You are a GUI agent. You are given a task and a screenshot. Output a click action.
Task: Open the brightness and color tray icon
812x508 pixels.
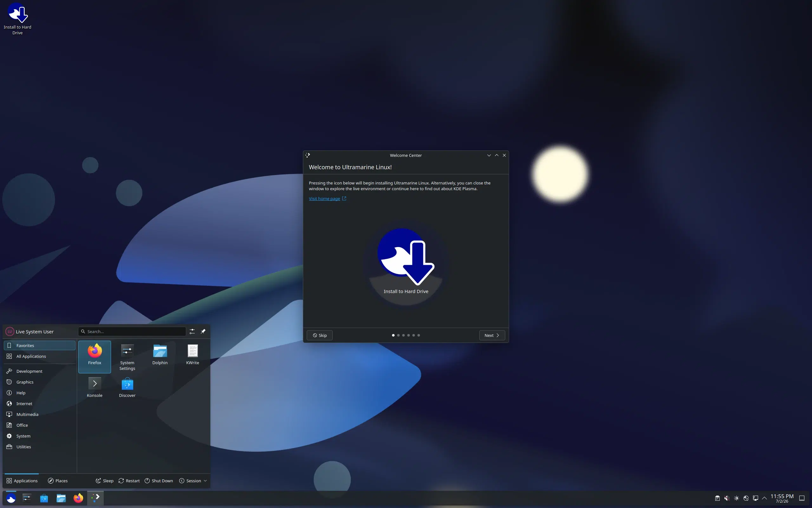click(737, 498)
